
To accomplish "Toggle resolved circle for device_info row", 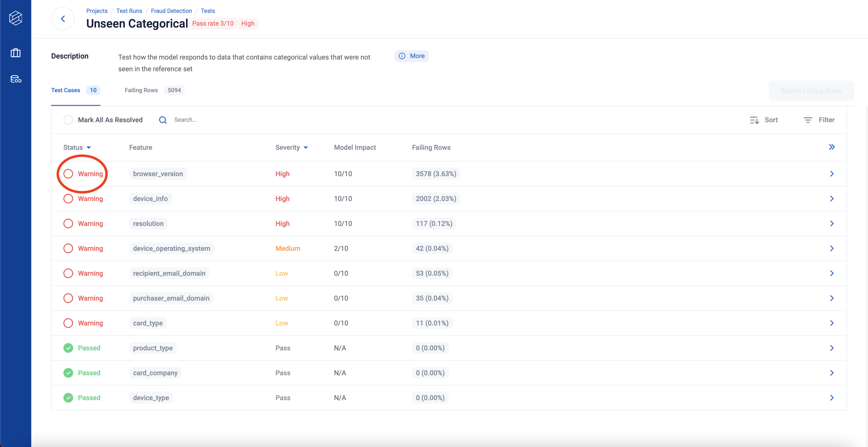I will (68, 199).
